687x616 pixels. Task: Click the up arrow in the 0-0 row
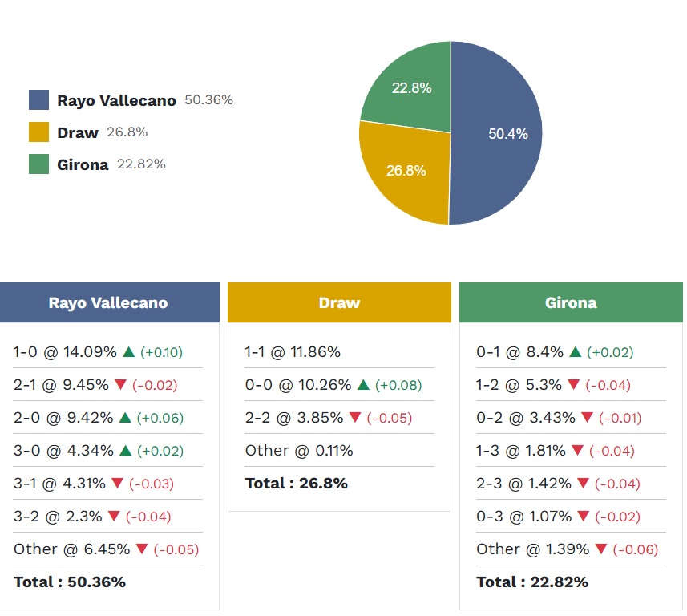(363, 384)
